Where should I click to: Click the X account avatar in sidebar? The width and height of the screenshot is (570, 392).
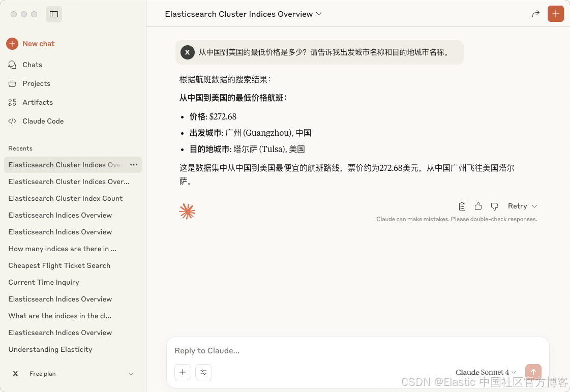pos(15,374)
